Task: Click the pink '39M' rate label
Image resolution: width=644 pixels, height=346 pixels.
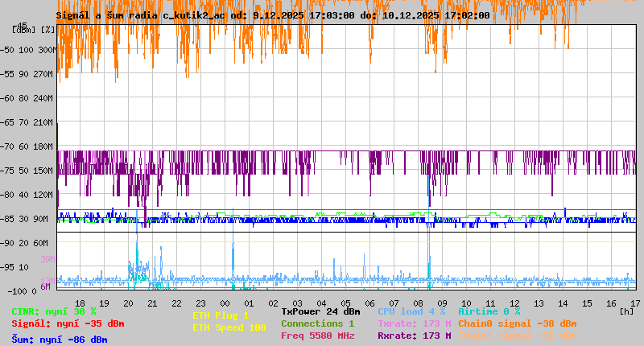Action: tap(47, 259)
